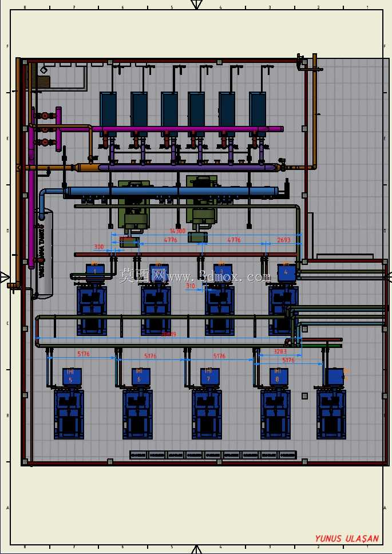Select the purple horizontal collector pipe
Viewport: 392px width, 554px height.
coord(187,168)
